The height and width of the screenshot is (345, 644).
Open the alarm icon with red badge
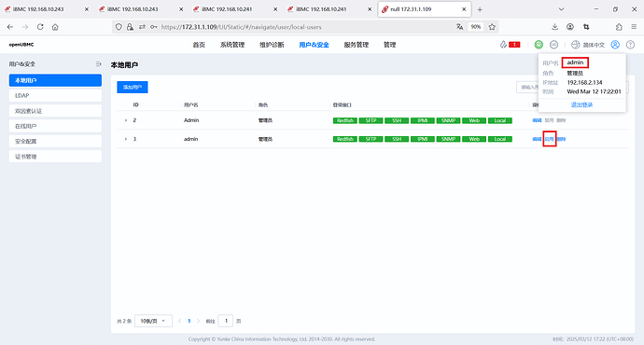click(x=510, y=45)
